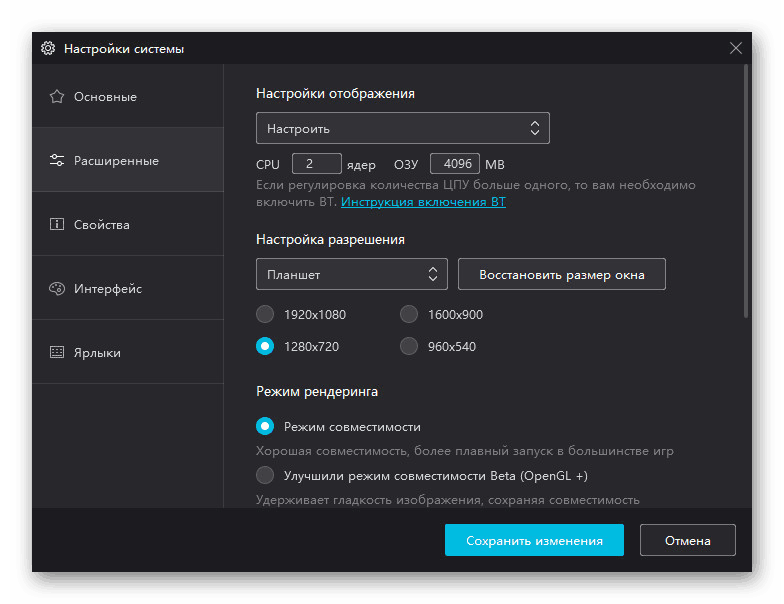Click the CPU cores input field
Viewport: 784px width, 604px height.
pyautogui.click(x=316, y=164)
